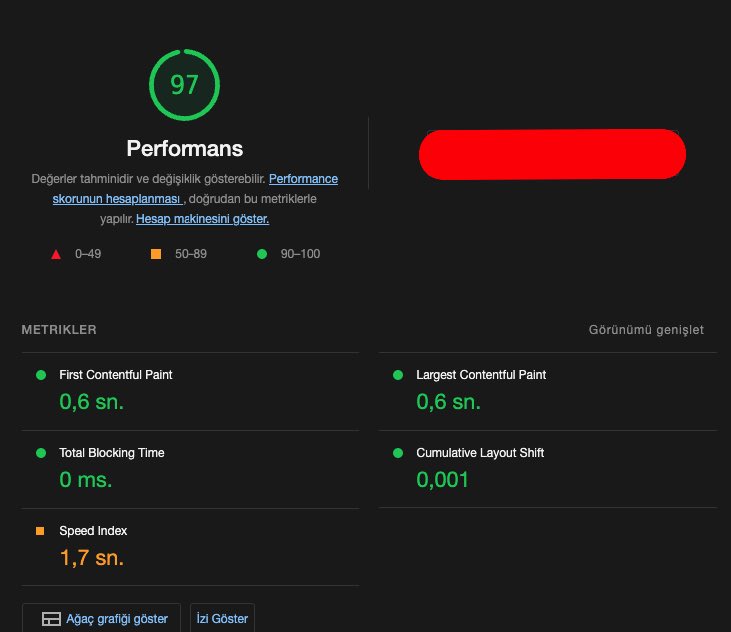This screenshot has height=632, width=731.
Task: Select the Speed Index metric label
Action: coord(93,531)
